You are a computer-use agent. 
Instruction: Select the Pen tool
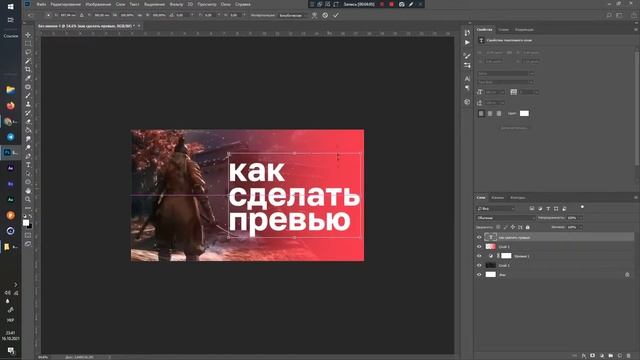pos(28,156)
